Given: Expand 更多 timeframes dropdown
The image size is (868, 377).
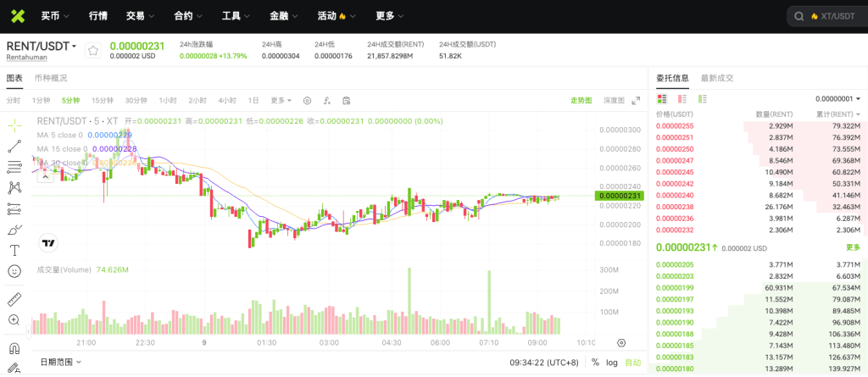Looking at the screenshot, I should (x=281, y=100).
